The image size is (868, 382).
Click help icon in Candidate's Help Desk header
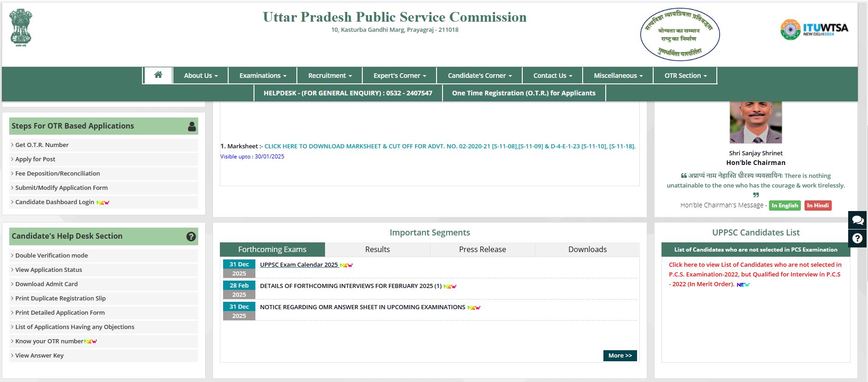(191, 236)
